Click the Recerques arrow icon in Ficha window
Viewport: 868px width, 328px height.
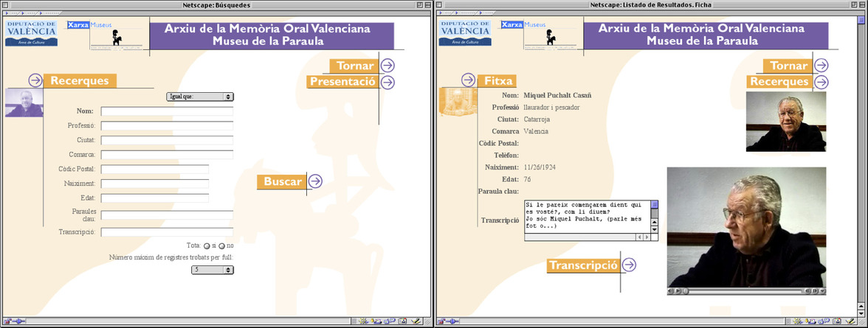pyautogui.click(x=822, y=83)
